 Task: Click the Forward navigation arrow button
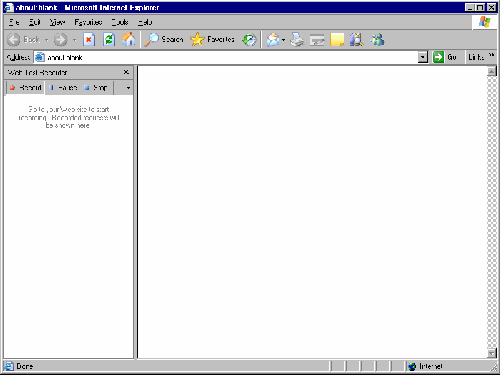pos(60,40)
